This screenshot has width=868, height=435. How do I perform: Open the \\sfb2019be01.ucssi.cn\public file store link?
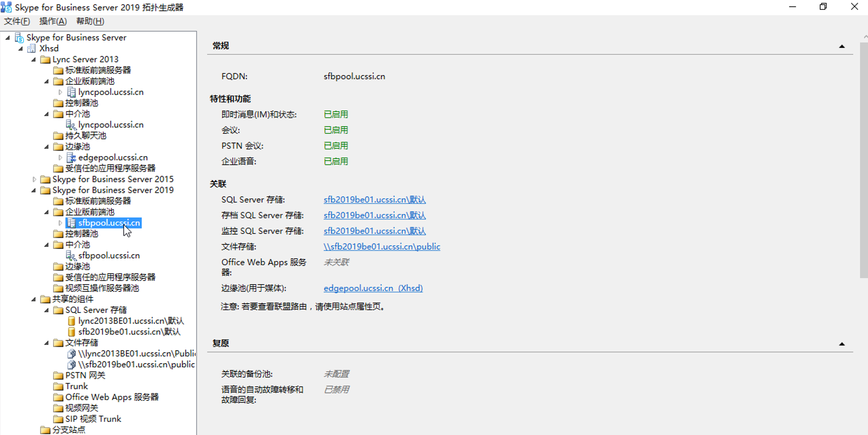382,247
